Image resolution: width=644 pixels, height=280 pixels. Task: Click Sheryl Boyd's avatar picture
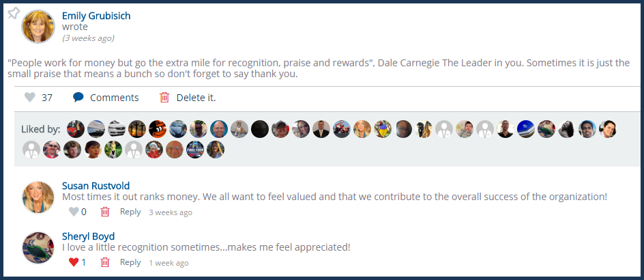click(38, 248)
